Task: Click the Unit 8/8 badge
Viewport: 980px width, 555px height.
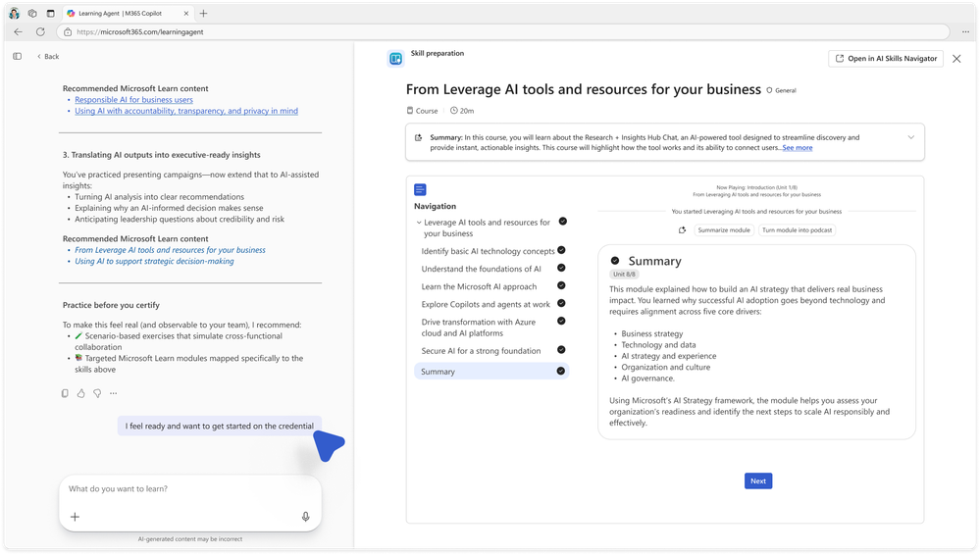Action: click(624, 275)
